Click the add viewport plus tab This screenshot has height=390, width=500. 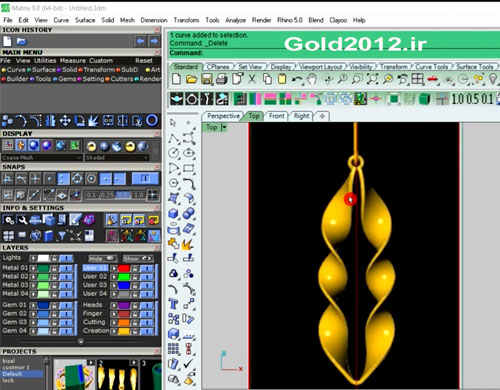322,116
